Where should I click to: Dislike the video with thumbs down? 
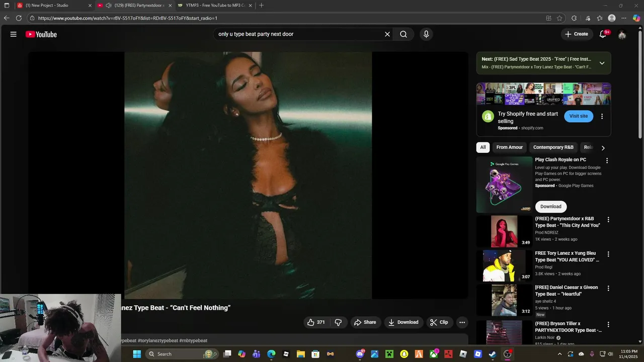[338, 322]
